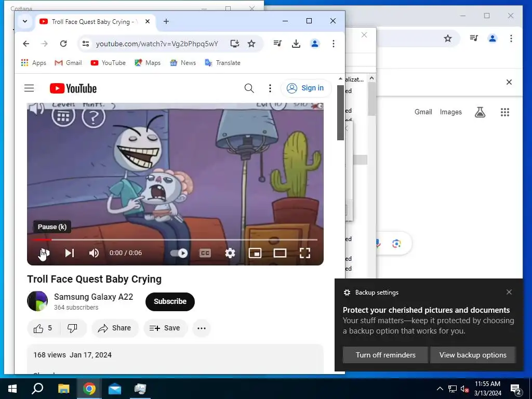View backup options in notification
This screenshot has width=532, height=399.
click(473, 355)
